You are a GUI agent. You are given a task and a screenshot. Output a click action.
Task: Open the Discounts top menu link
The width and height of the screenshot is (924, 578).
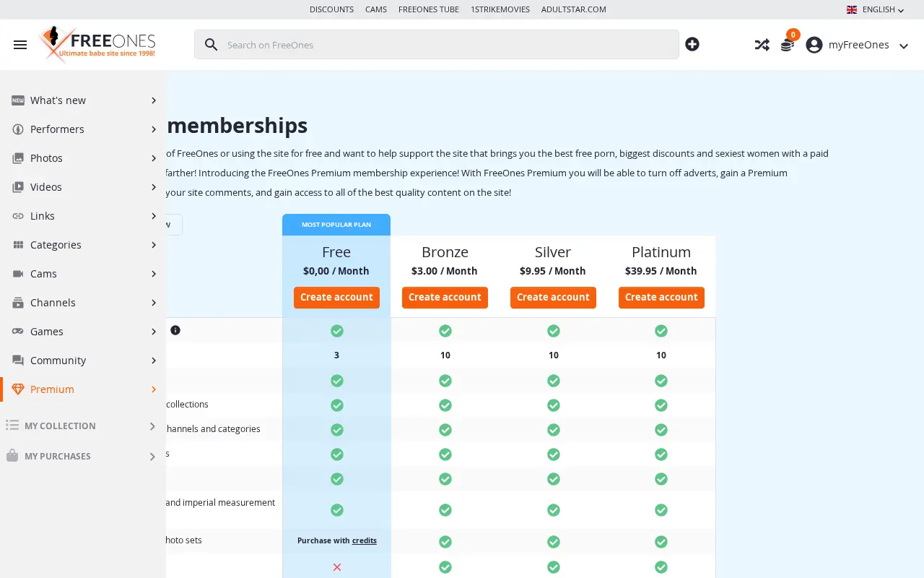pyautogui.click(x=331, y=9)
